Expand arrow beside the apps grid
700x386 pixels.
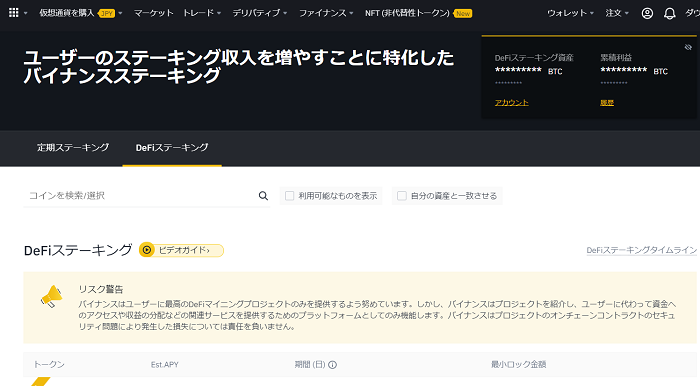tap(25, 13)
